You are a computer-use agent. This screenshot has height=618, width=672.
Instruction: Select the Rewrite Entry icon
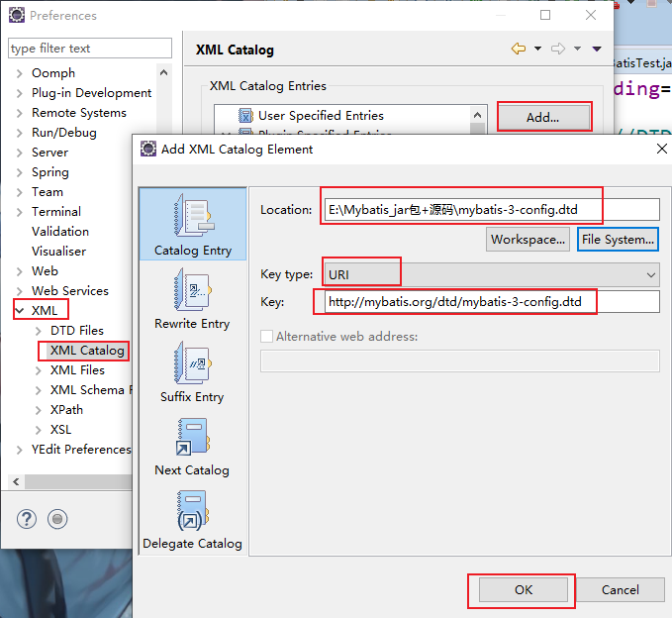192,289
